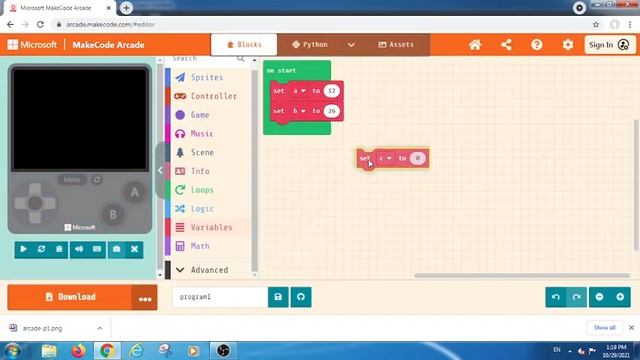Open Windows Start menu

point(12,351)
